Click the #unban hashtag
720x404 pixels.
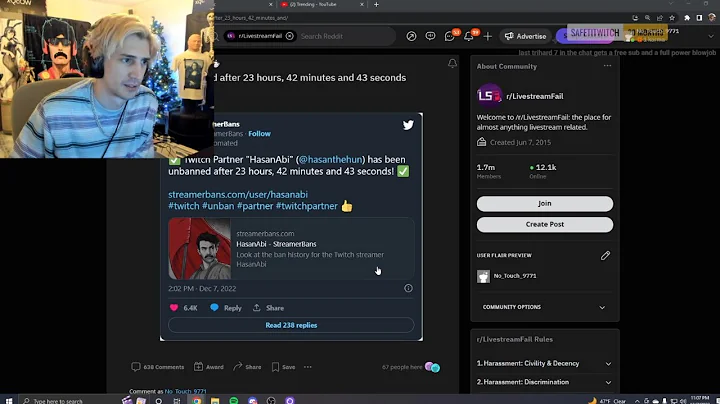point(218,206)
